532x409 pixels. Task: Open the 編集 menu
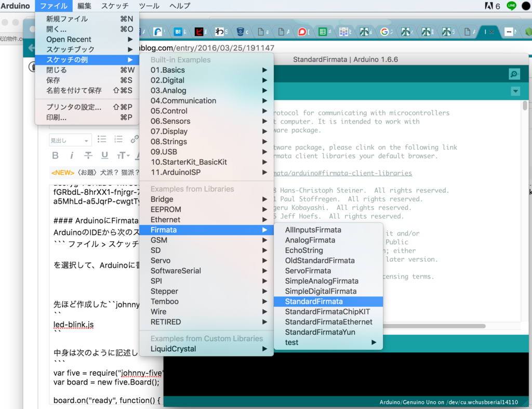[x=84, y=6]
